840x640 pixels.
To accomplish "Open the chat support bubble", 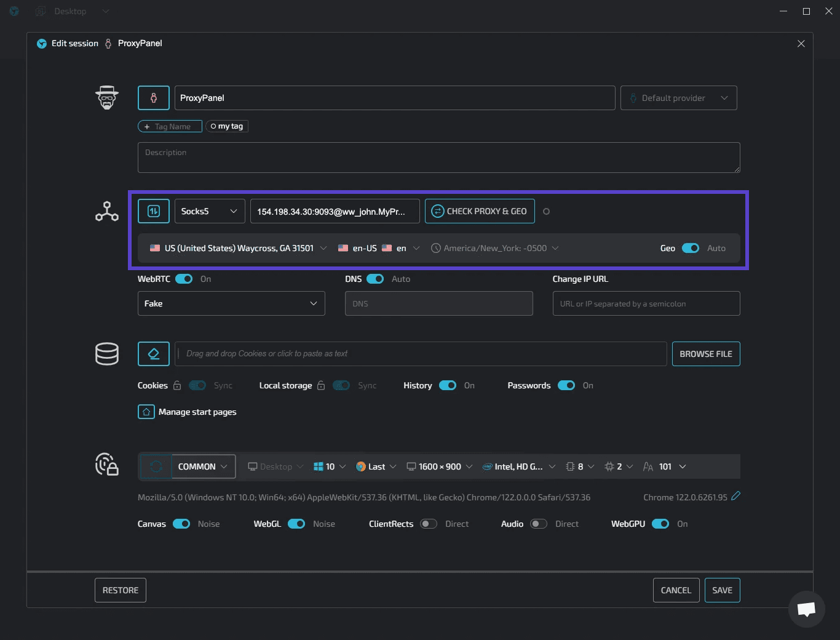I will (806, 609).
